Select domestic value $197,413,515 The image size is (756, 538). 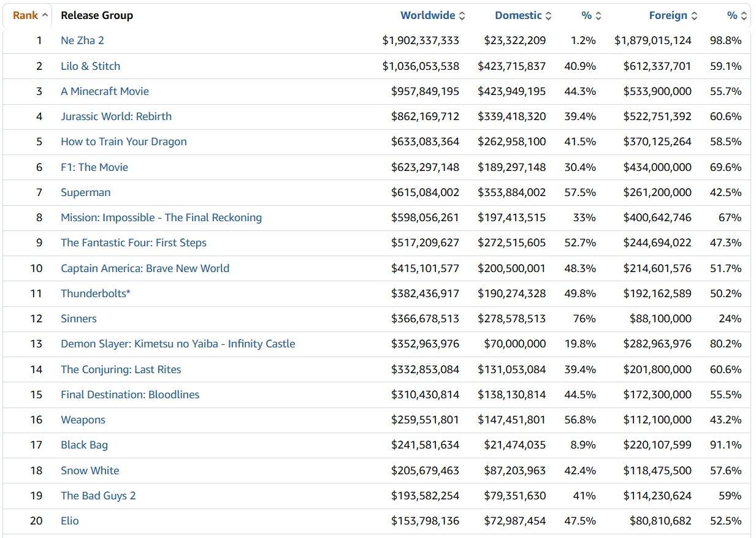click(x=512, y=218)
